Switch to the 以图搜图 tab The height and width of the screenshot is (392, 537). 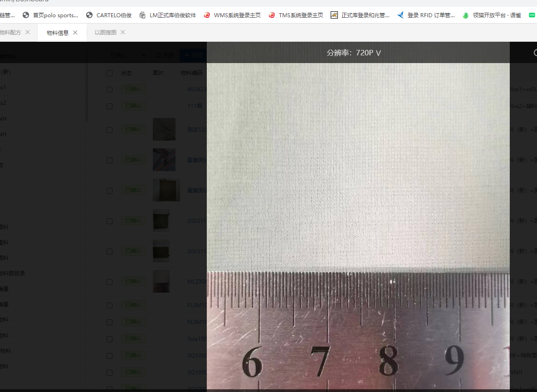106,33
